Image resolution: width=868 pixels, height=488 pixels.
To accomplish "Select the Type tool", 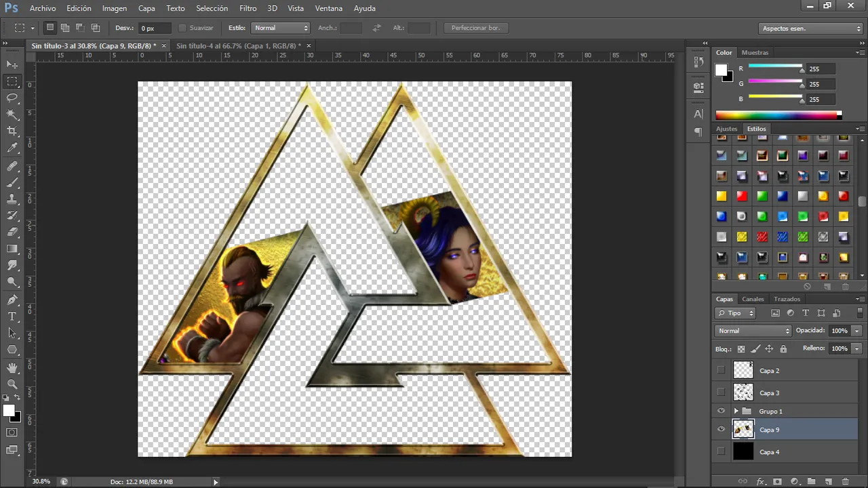I will coord(12,317).
